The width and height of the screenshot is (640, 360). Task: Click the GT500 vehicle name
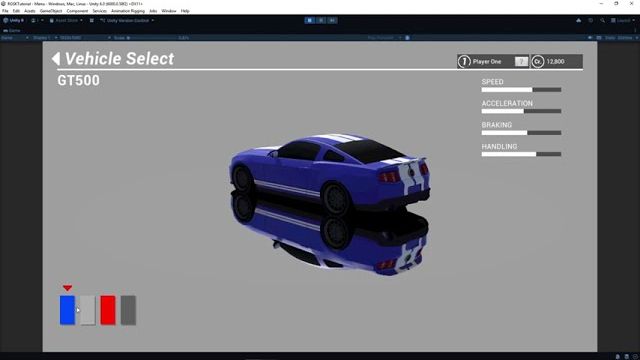click(x=78, y=80)
